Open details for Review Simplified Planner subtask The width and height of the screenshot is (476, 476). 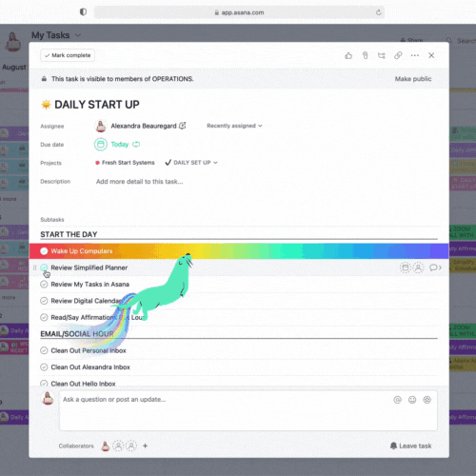pos(435,268)
